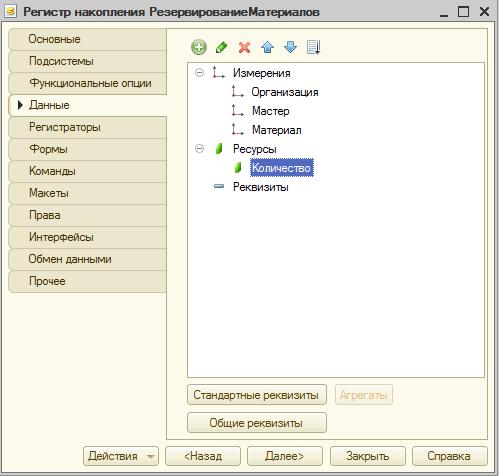Screen dimensions: 499x476
Task: Click the sort list icon in toolbar
Action: pos(313,47)
